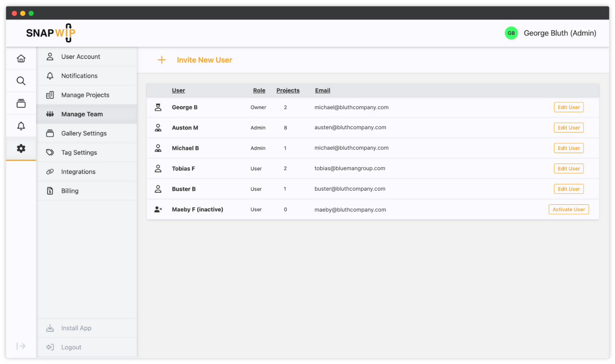The width and height of the screenshot is (615, 364).
Task: Go to Manage Projects section
Action: [85, 95]
